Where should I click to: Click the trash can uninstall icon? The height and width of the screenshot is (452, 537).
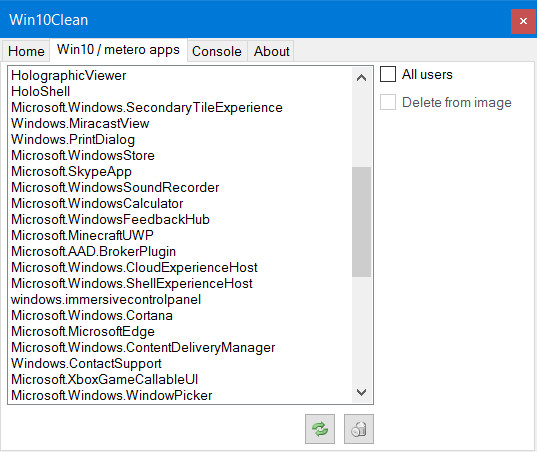point(359,429)
